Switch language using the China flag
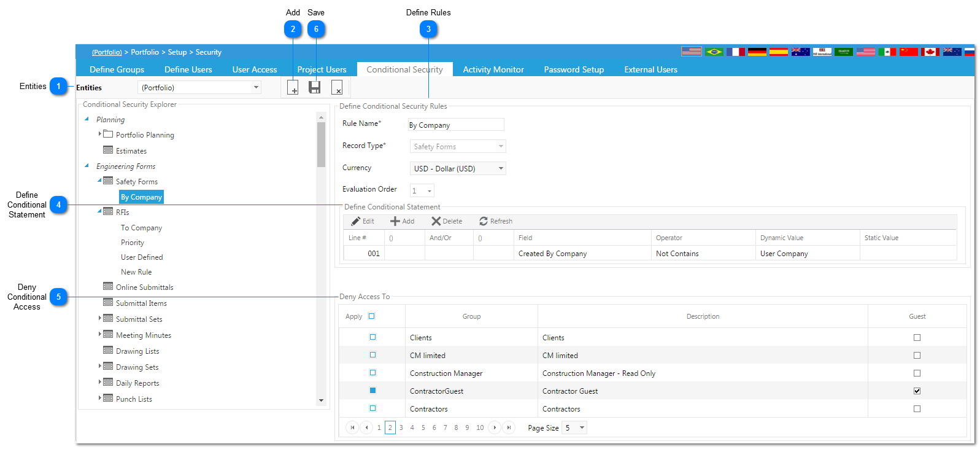 (x=909, y=52)
